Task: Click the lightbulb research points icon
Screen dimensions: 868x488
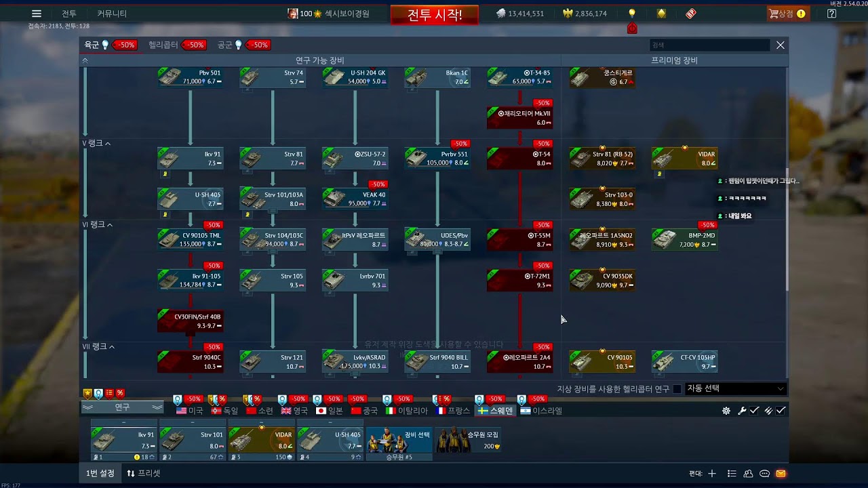Action: [632, 14]
